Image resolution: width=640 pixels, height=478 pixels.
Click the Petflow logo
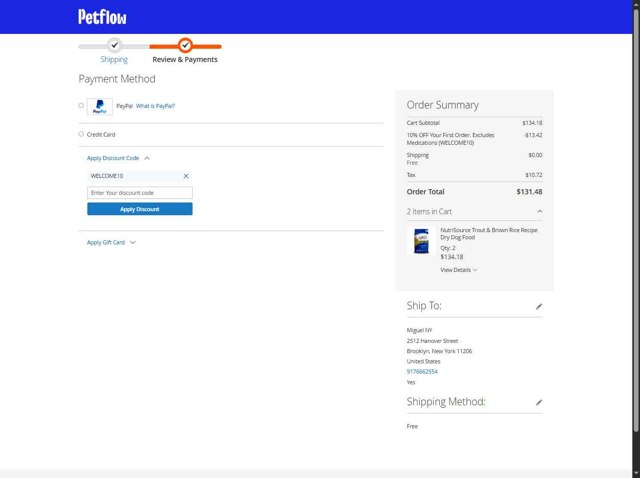coord(102,17)
